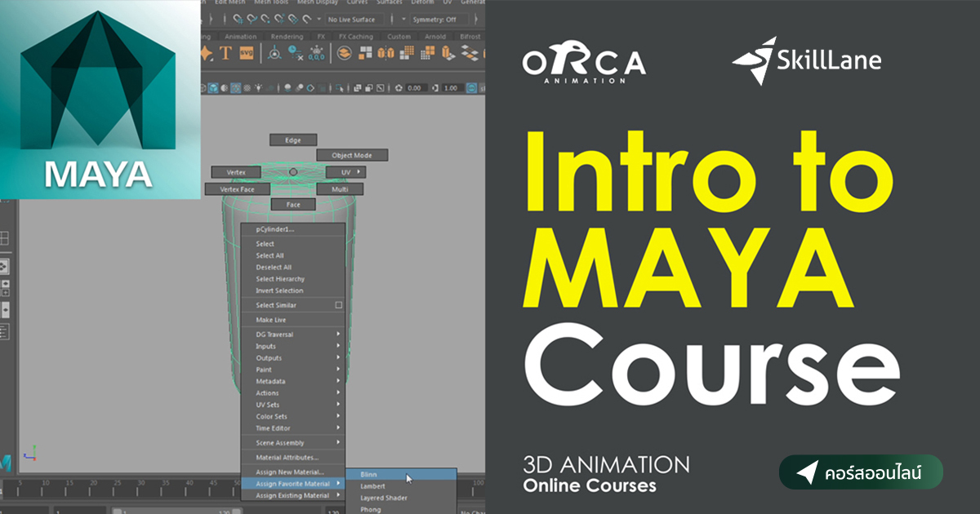The image size is (980, 514).
Task: Open the sparkle effects icon left of the T tool
Action: point(208,52)
